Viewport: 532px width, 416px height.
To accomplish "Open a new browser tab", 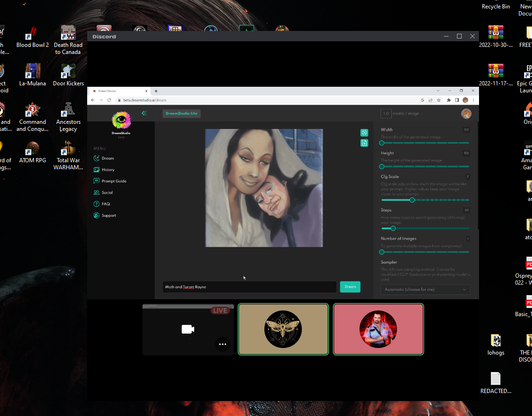I will (x=156, y=91).
